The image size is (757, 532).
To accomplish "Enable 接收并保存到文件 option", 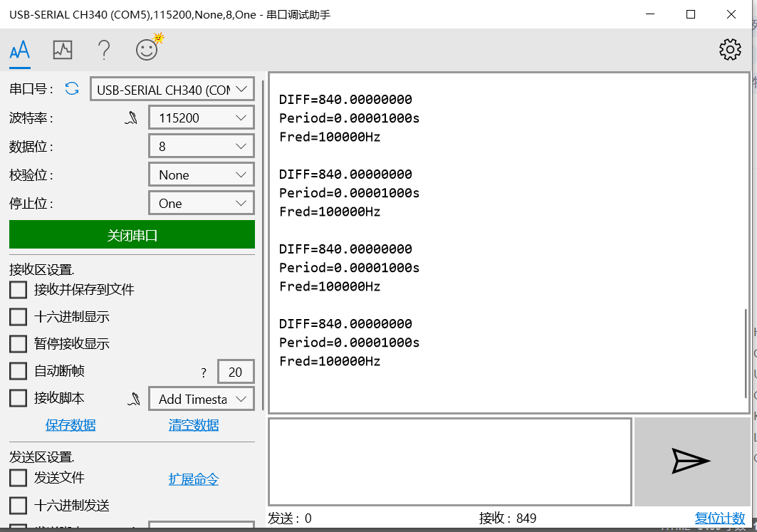I will (18, 289).
